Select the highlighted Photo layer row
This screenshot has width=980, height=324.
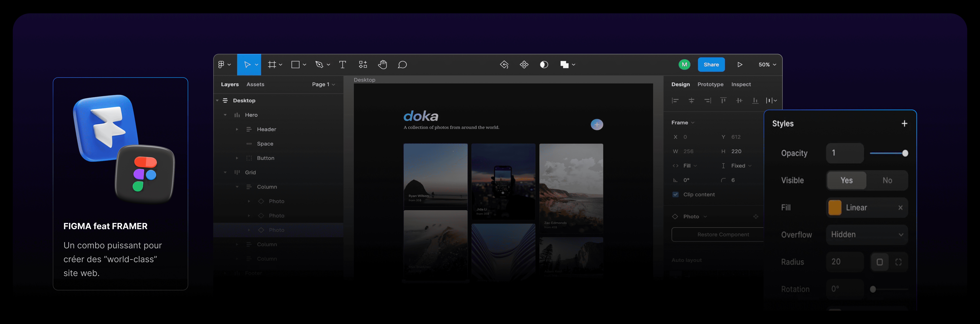(x=278, y=230)
